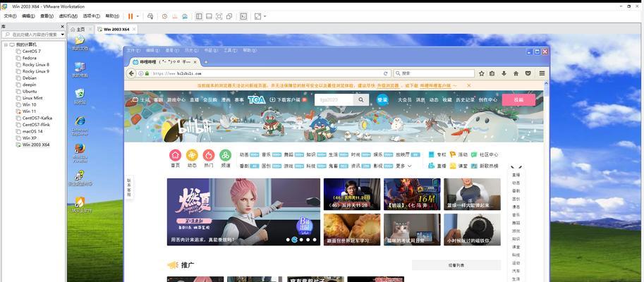Select CentOS 7 in the library
This screenshot has height=282, width=644.
(x=31, y=51)
